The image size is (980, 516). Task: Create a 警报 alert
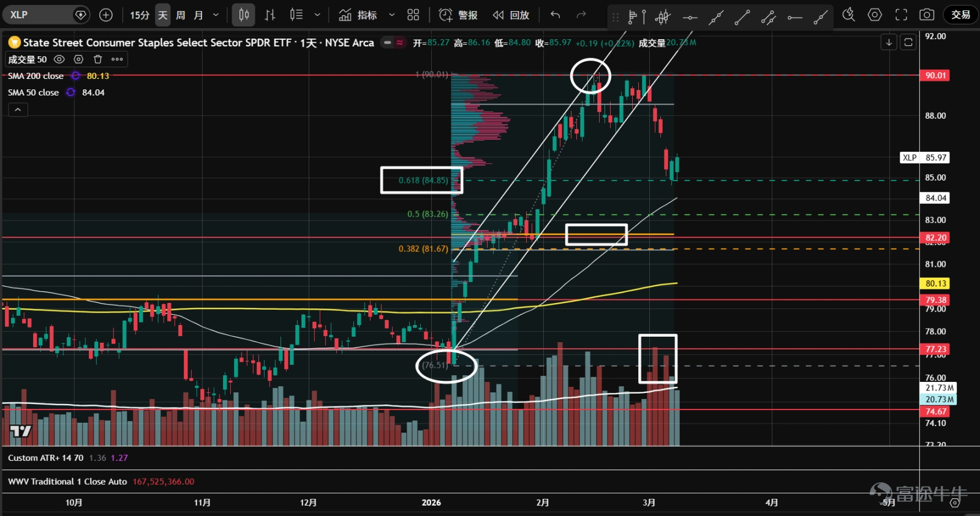click(x=458, y=15)
